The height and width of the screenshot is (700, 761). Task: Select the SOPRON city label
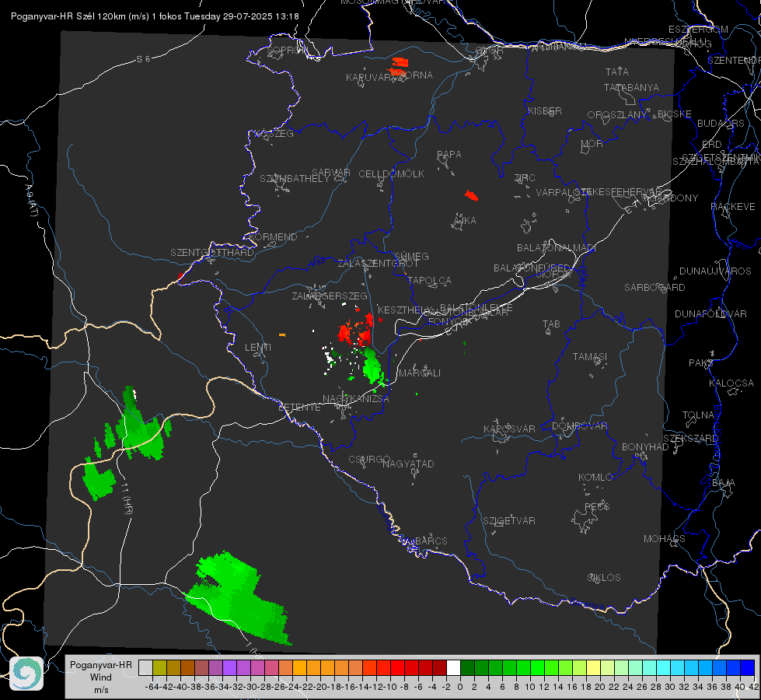287,50
